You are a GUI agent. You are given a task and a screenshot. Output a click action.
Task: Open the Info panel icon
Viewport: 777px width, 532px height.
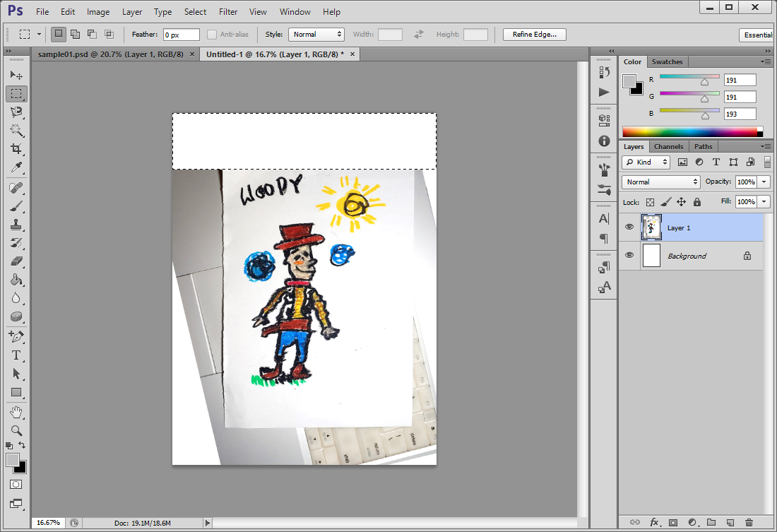(604, 141)
